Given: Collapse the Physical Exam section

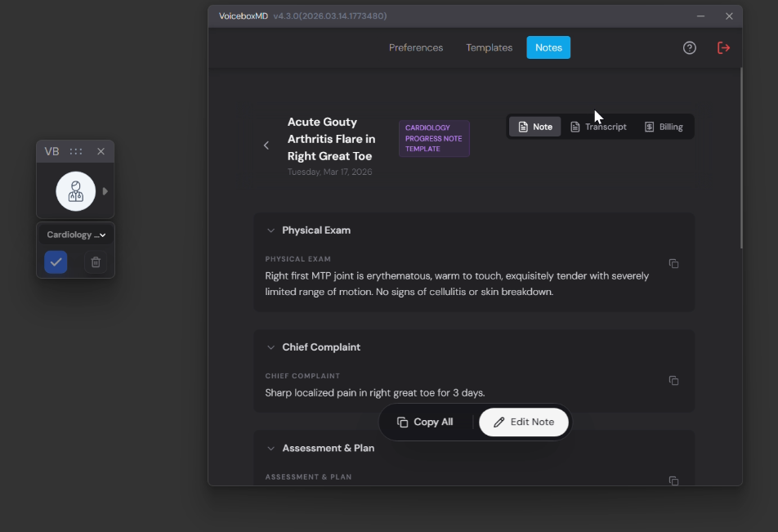Looking at the screenshot, I should coord(271,230).
